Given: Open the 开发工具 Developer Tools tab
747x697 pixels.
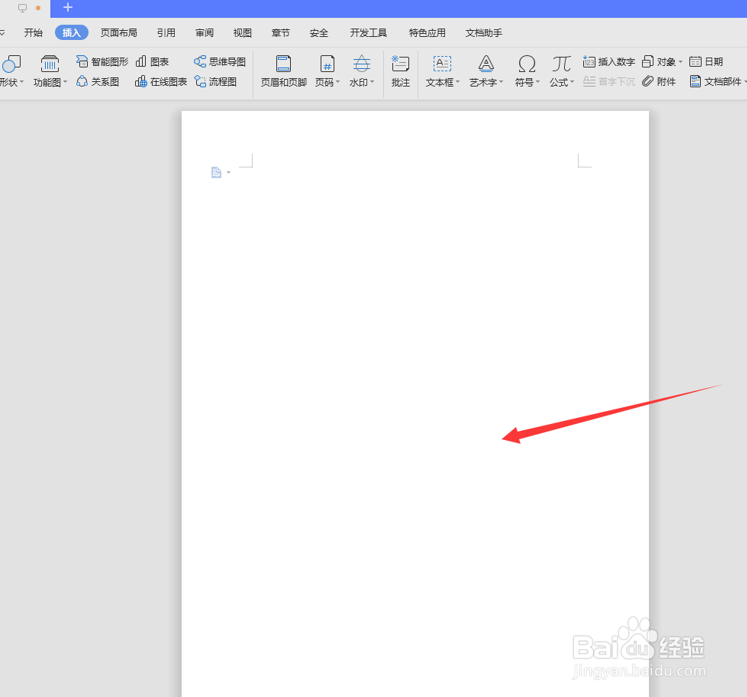Looking at the screenshot, I should pyautogui.click(x=368, y=32).
